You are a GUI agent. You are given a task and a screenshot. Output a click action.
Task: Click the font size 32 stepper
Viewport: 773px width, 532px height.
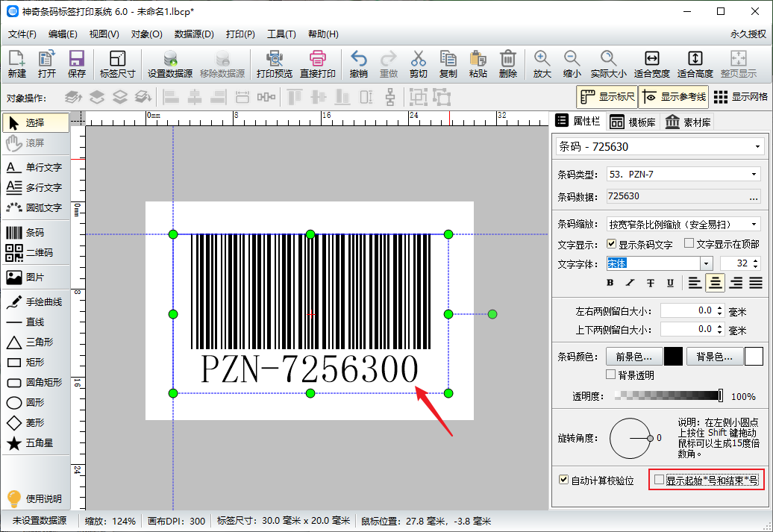coord(757,263)
